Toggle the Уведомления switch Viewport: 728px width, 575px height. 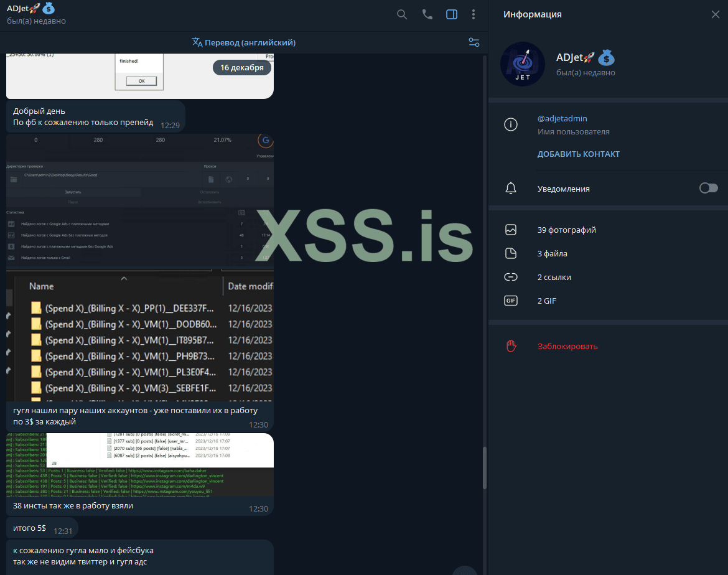pyautogui.click(x=709, y=188)
